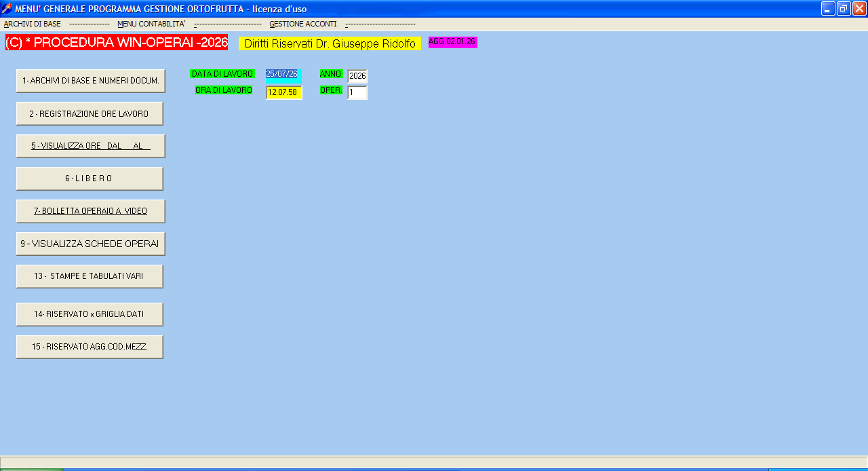The image size is (868, 471).
Task: Focus the work date field showing 25/07/26
Action: point(283,75)
